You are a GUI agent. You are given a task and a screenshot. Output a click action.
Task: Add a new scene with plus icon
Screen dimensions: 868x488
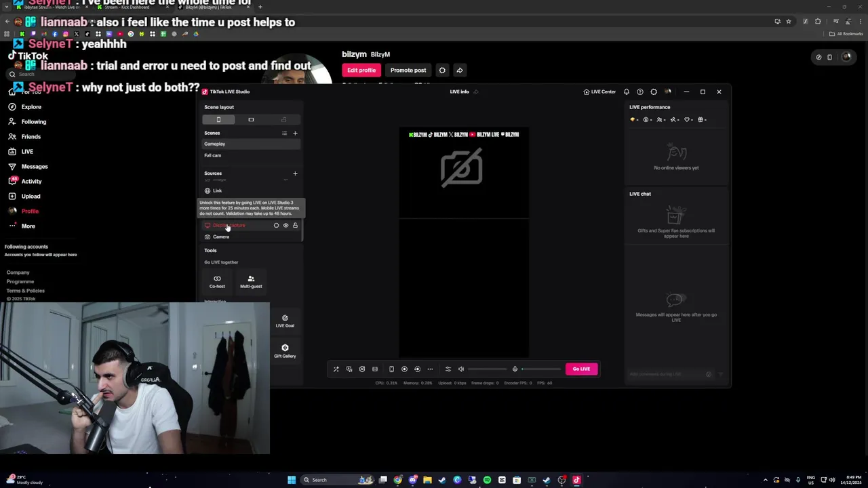pos(295,134)
